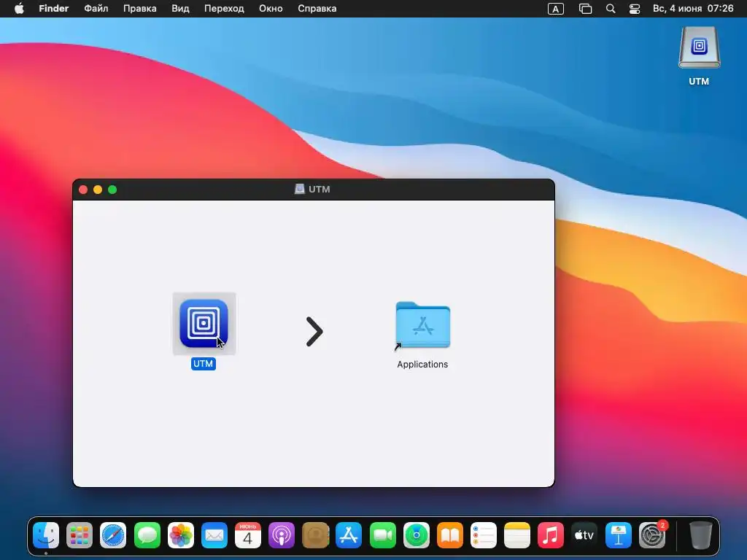Click the screen mirroring icon in menu bar

[x=585, y=9]
